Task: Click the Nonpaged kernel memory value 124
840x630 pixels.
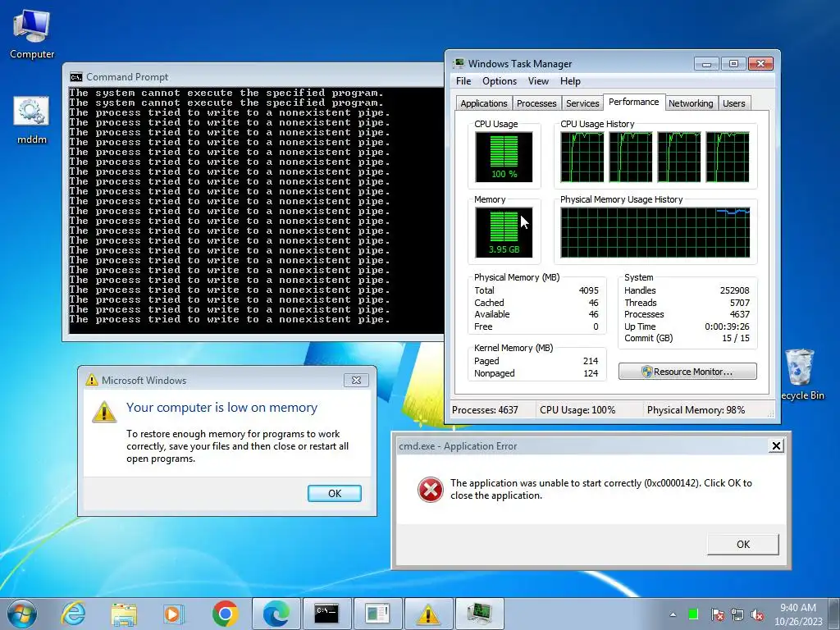Action: pos(591,373)
